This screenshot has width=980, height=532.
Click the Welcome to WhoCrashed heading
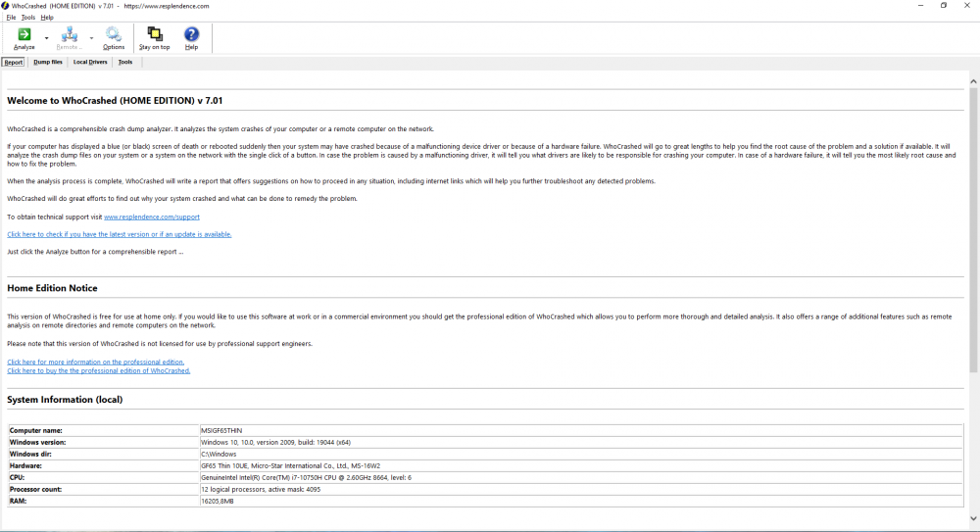(115, 101)
